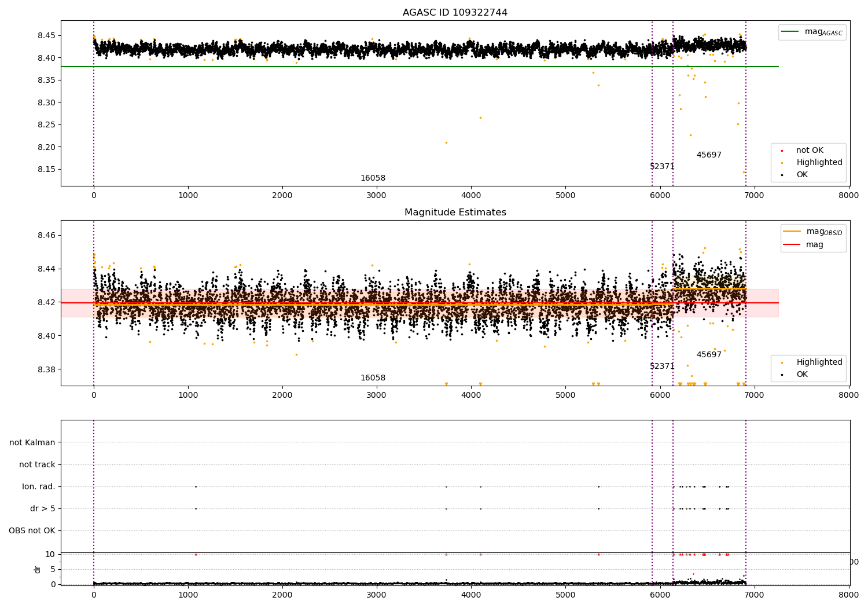
Task: Click obsid annotation "45697" in Magnitude Estimates plot
Action: (x=709, y=355)
